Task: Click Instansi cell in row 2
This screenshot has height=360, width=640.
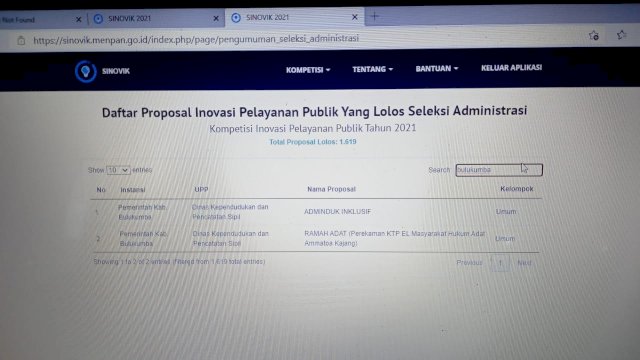Action: pyautogui.click(x=143, y=239)
